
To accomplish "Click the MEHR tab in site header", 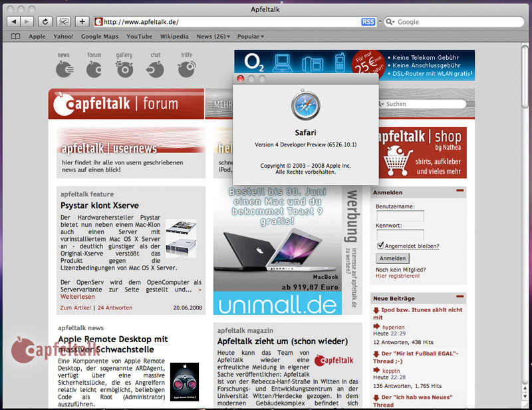I will [x=223, y=104].
